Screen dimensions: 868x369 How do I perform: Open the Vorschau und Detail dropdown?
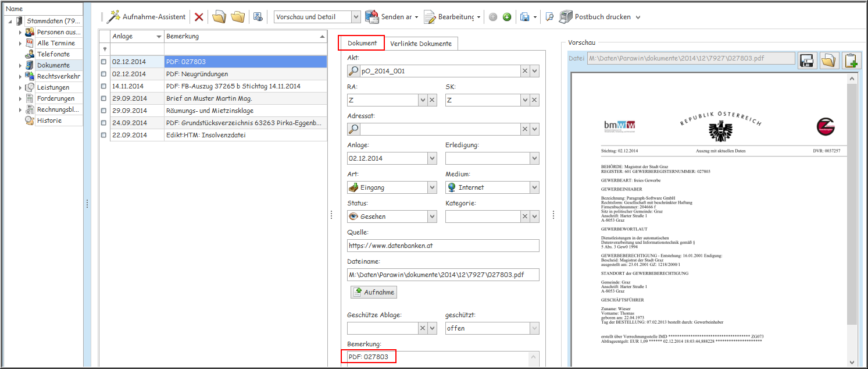point(356,17)
